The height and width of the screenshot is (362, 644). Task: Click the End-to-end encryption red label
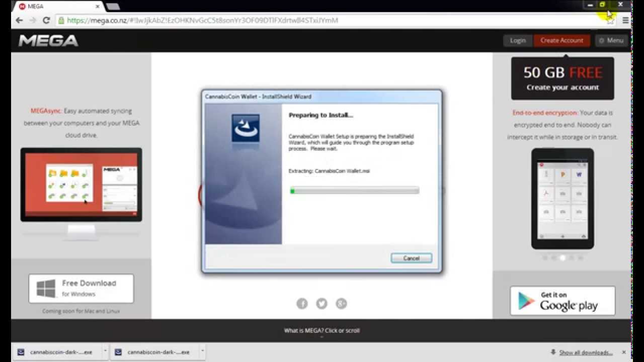tap(545, 113)
